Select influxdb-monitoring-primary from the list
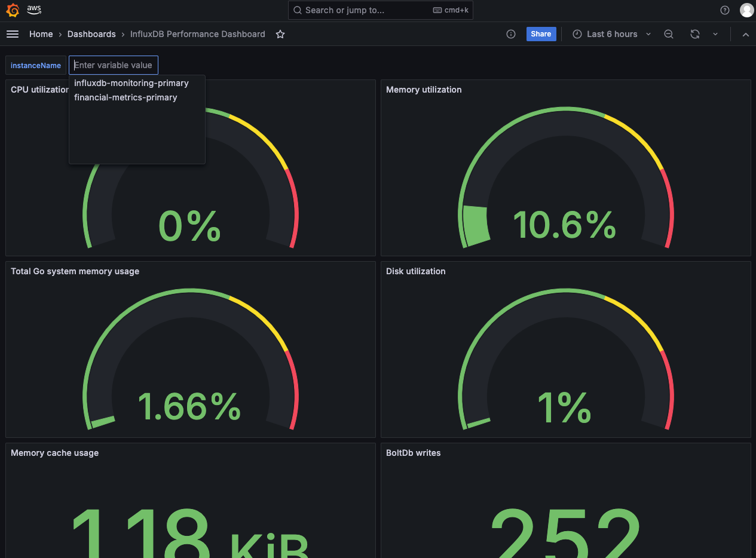The width and height of the screenshot is (756, 558). pyautogui.click(x=131, y=83)
